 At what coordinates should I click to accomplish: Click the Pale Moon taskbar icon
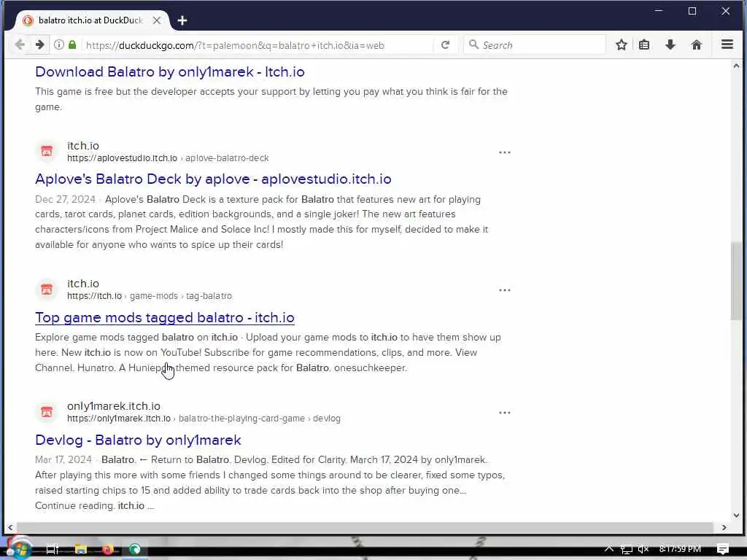point(135,549)
